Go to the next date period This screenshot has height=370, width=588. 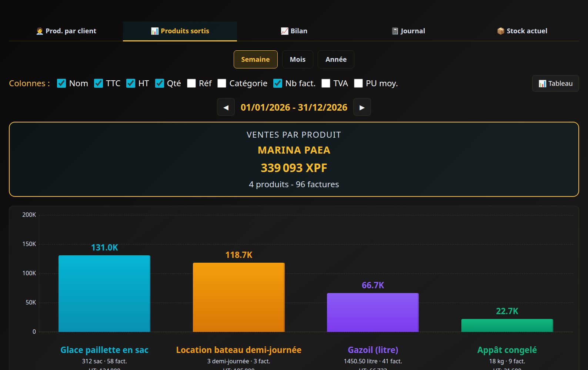click(362, 107)
